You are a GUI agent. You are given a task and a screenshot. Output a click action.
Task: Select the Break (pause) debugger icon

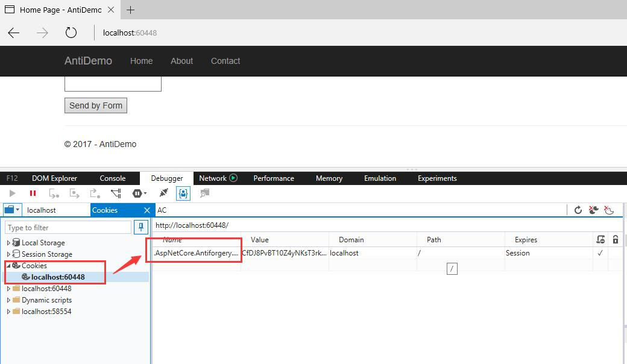coord(33,193)
